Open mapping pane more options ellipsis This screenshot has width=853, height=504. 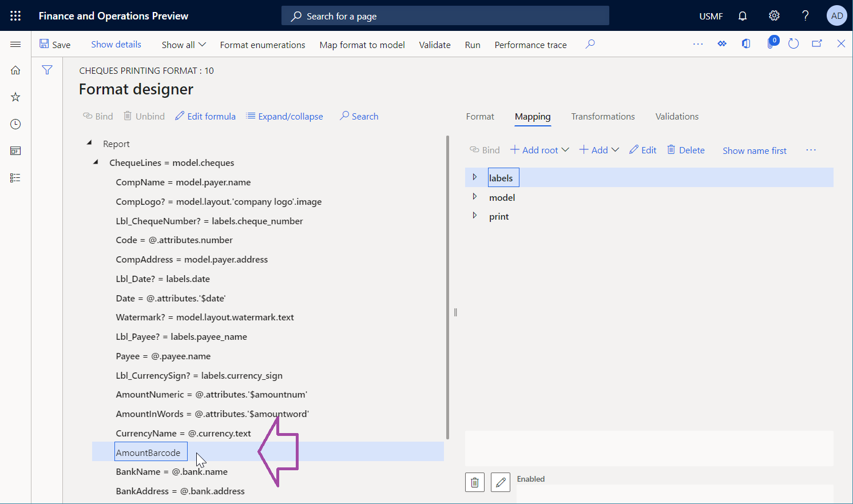[x=811, y=150]
